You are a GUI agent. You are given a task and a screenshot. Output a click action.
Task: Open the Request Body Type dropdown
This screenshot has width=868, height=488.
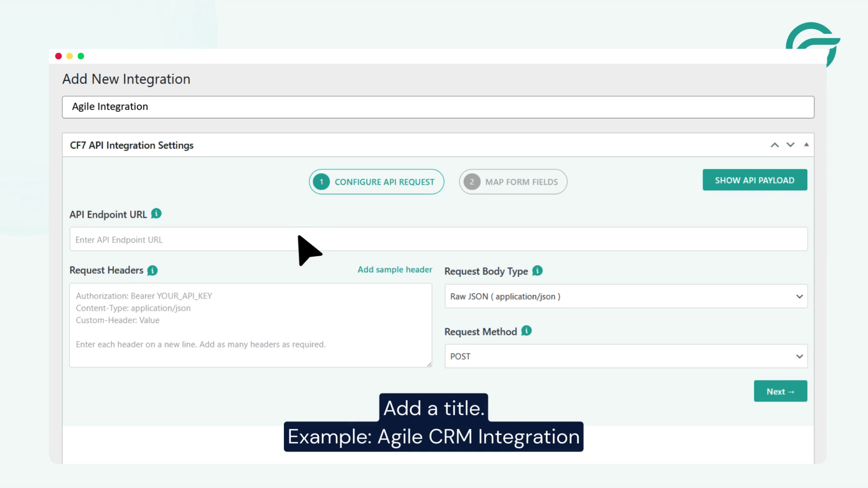coord(626,296)
